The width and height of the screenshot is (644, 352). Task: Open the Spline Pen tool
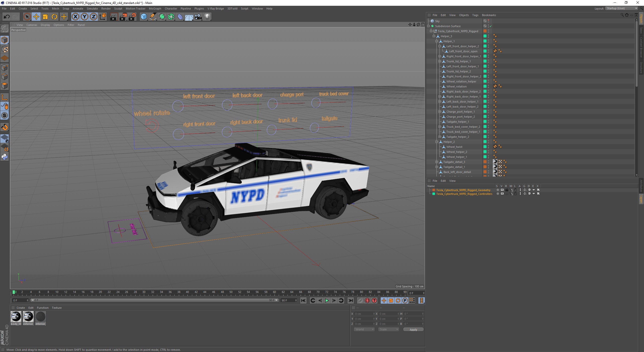[x=153, y=17]
